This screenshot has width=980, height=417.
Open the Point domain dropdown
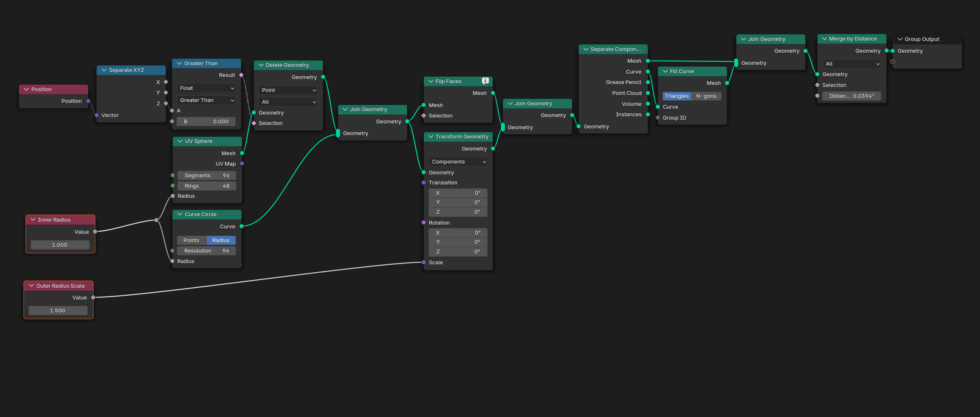coord(288,90)
